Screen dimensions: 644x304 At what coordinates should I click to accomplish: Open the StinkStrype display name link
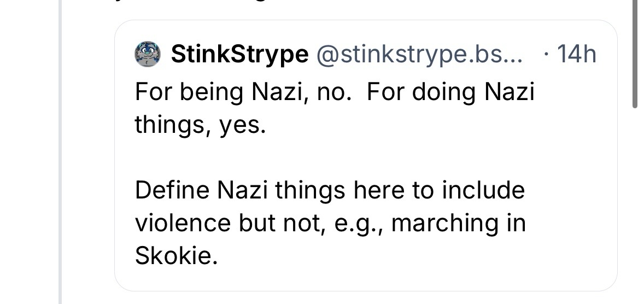click(239, 54)
